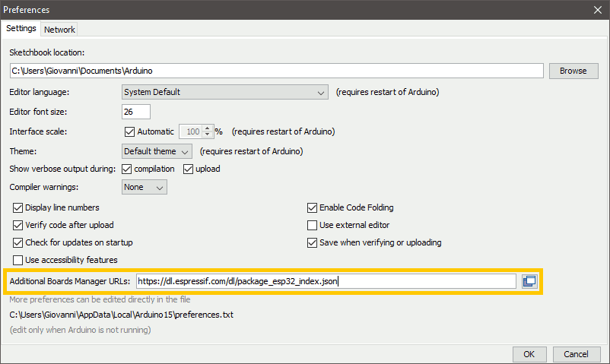
Task: Toggle the Automatic interface scale checkbox
Action: tap(129, 131)
